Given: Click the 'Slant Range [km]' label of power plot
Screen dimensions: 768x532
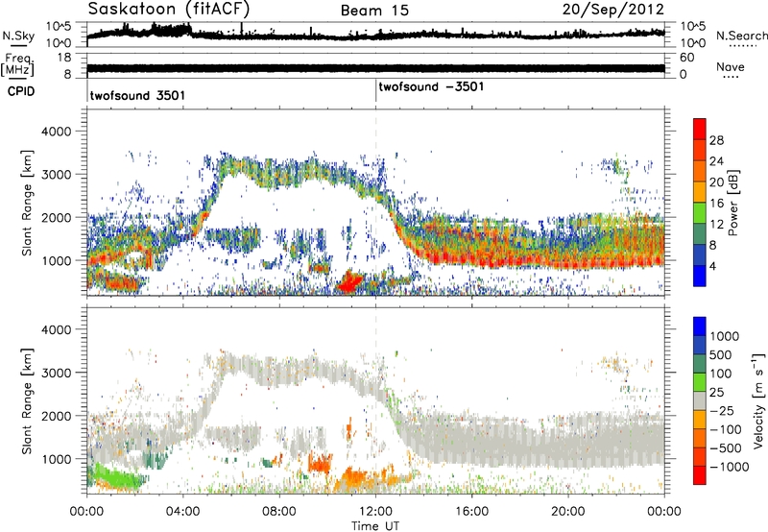Looking at the screenshot, I should click(27, 203).
